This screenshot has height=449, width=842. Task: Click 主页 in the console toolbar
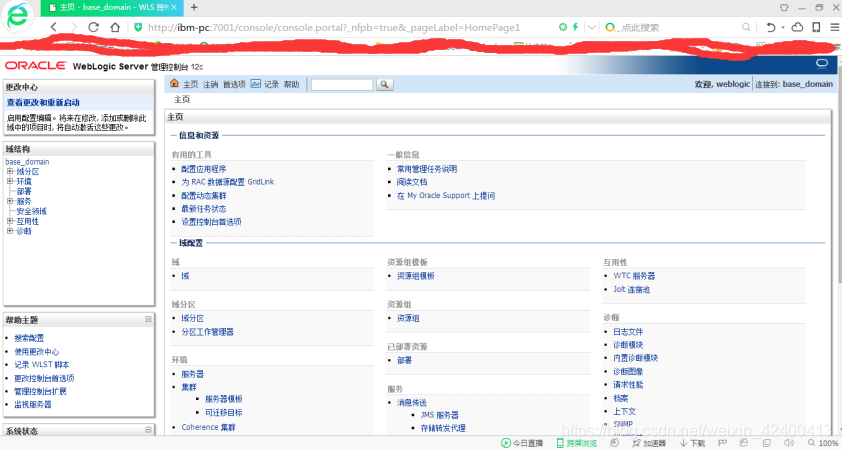click(x=191, y=84)
